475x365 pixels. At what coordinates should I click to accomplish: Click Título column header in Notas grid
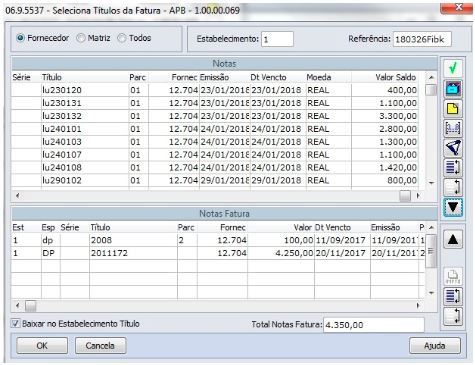tap(52, 77)
